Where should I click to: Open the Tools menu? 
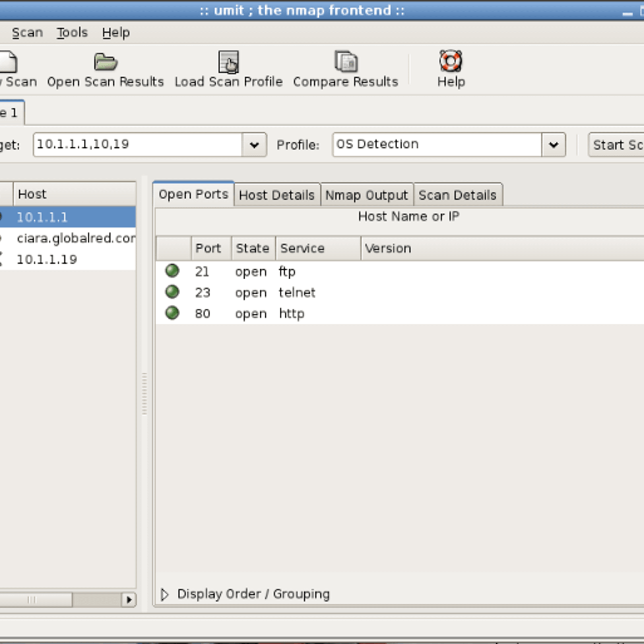tap(72, 33)
